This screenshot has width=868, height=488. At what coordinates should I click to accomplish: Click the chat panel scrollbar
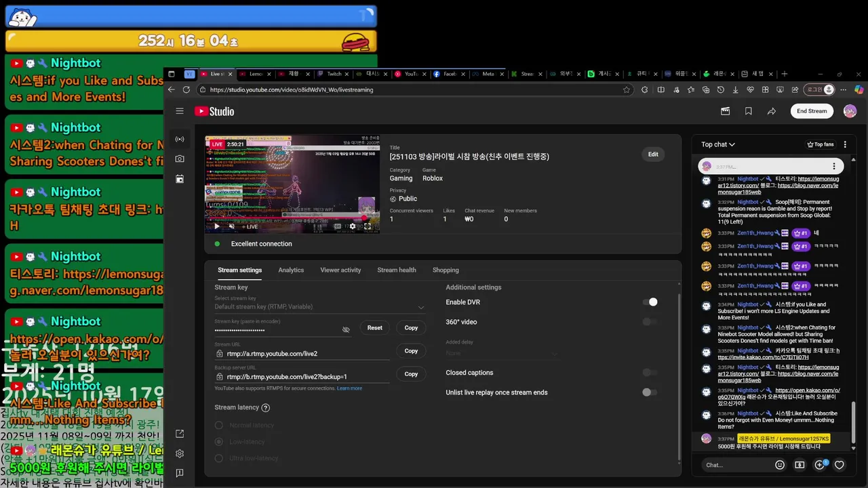[x=853, y=421]
